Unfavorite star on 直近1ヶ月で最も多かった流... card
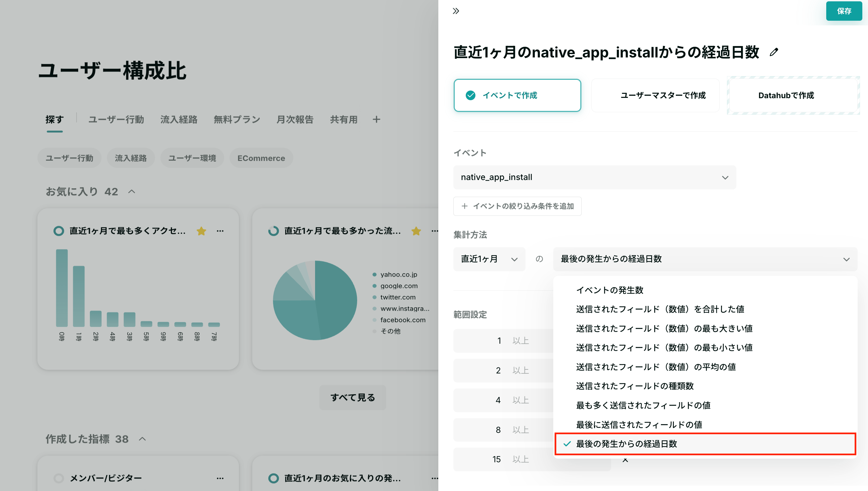This screenshot has height=491, width=868. (x=416, y=231)
